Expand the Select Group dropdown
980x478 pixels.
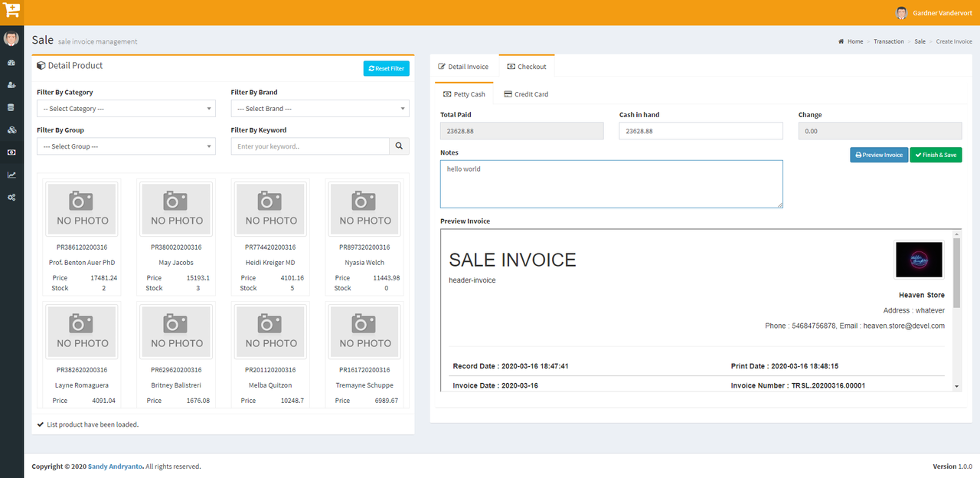click(126, 146)
